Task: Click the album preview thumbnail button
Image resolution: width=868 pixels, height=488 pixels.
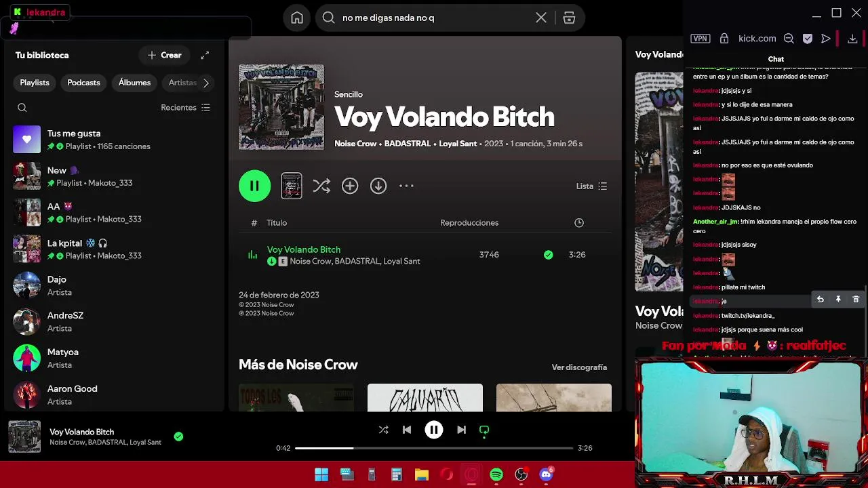Action: click(x=292, y=186)
